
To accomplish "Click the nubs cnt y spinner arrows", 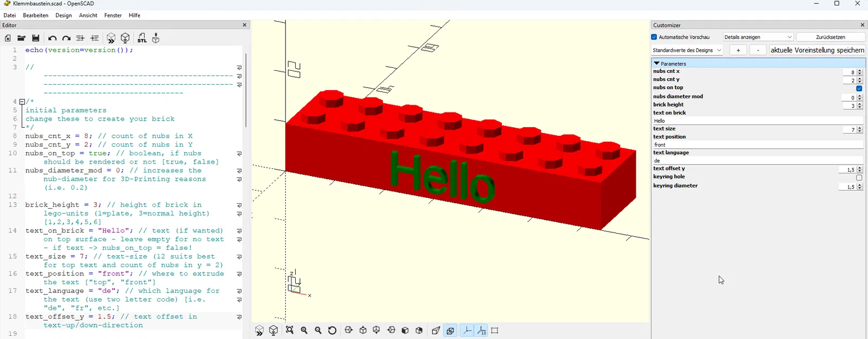I will click(860, 80).
